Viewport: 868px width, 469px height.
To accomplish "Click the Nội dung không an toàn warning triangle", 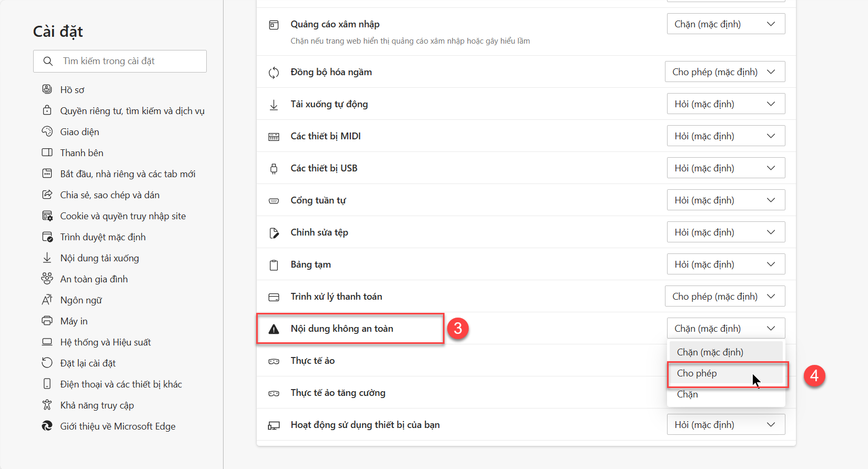I will [274, 329].
